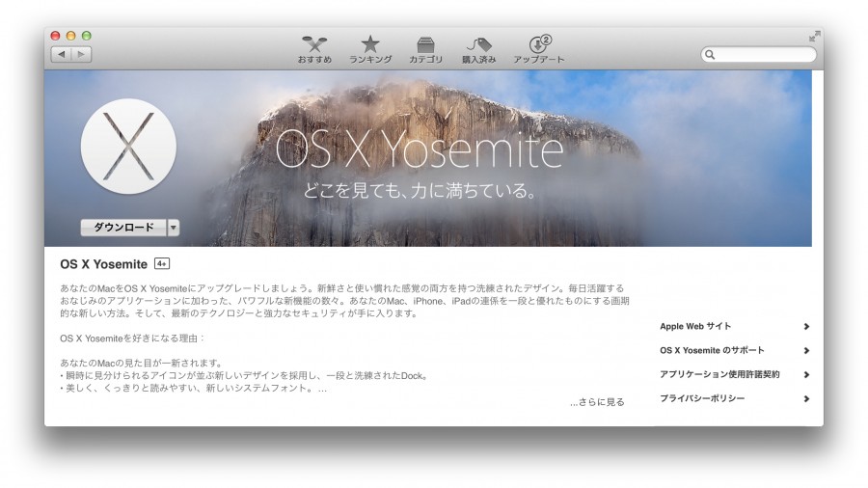Click the ダウンロード download button
The image size is (868, 488).
pos(123,228)
